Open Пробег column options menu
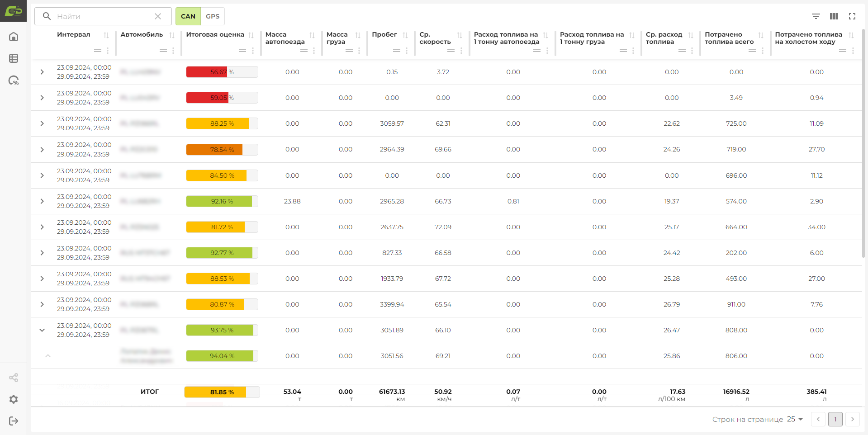Screen dimensions: 868x435 pyautogui.click(x=407, y=51)
